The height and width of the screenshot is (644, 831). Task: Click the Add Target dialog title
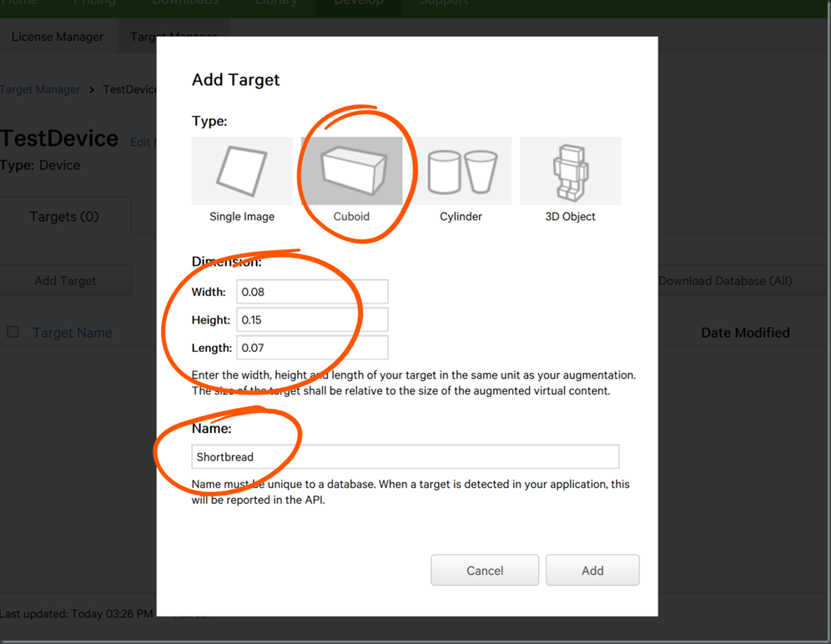coord(236,79)
